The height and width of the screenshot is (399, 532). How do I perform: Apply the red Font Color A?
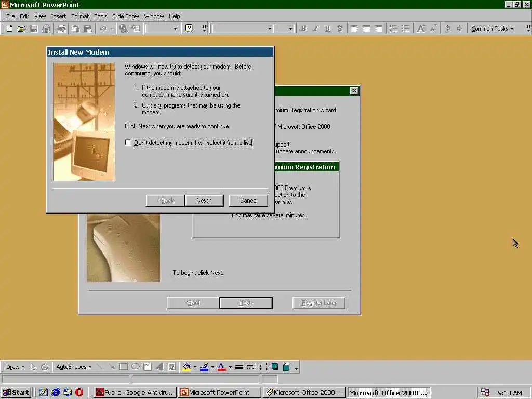(x=221, y=367)
